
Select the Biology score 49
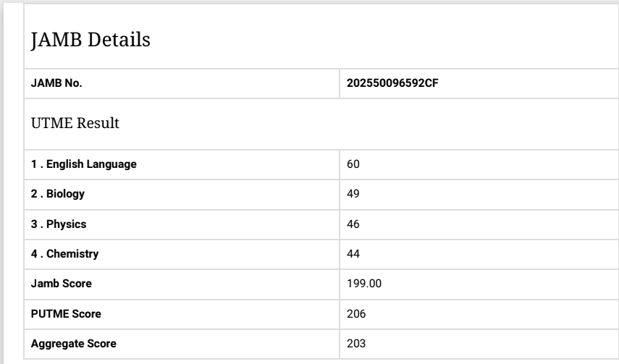coord(354,195)
